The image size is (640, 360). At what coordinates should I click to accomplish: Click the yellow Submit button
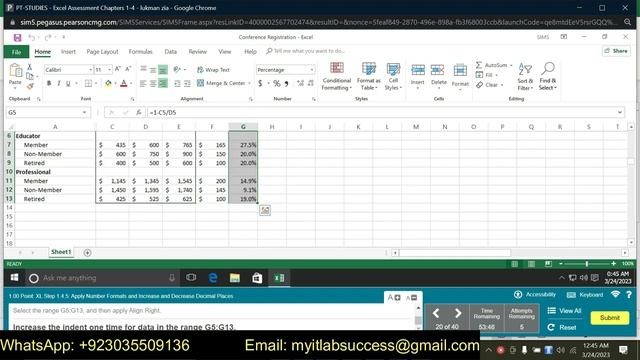[x=610, y=318]
